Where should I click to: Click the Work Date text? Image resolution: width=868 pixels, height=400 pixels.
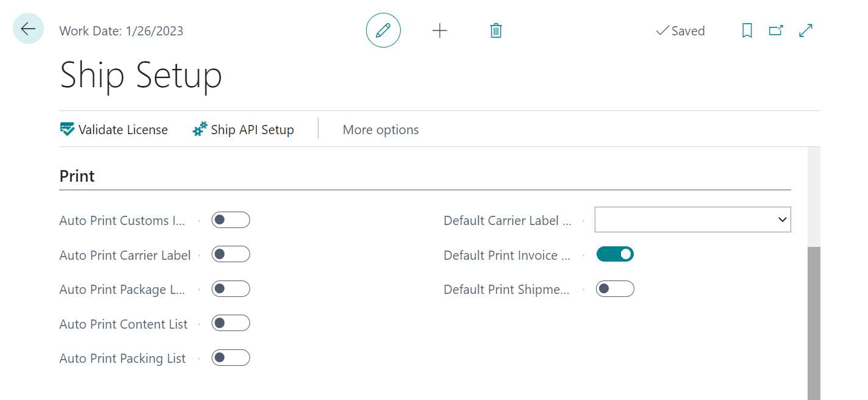pyautogui.click(x=121, y=31)
